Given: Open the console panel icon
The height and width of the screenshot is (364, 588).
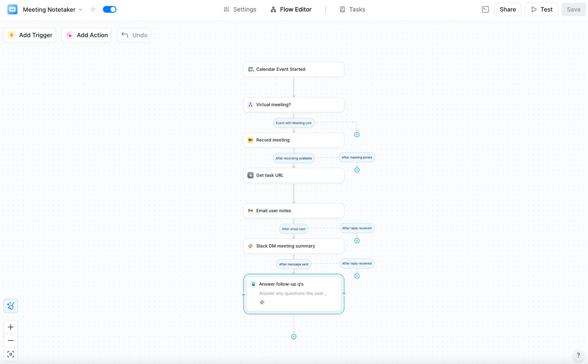Looking at the screenshot, I should 485,9.
